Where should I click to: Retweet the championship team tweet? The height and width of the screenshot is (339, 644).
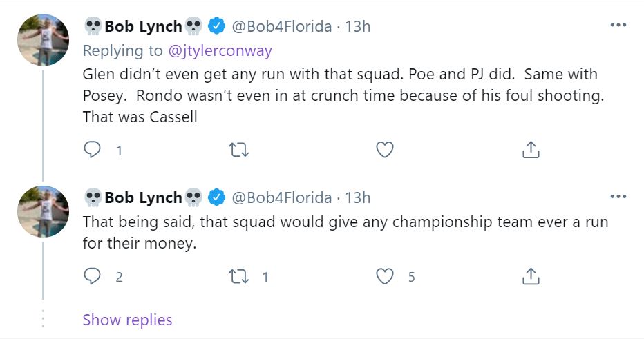point(238,277)
